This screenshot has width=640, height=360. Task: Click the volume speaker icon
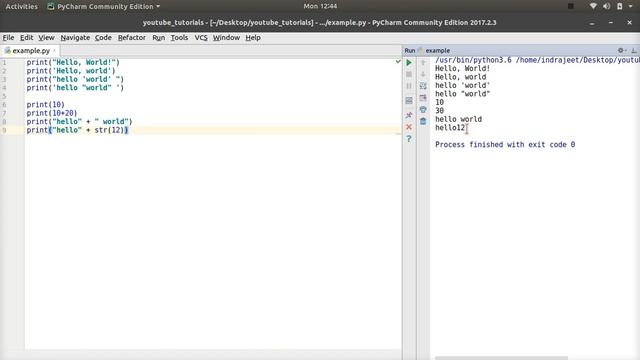pyautogui.click(x=607, y=6)
